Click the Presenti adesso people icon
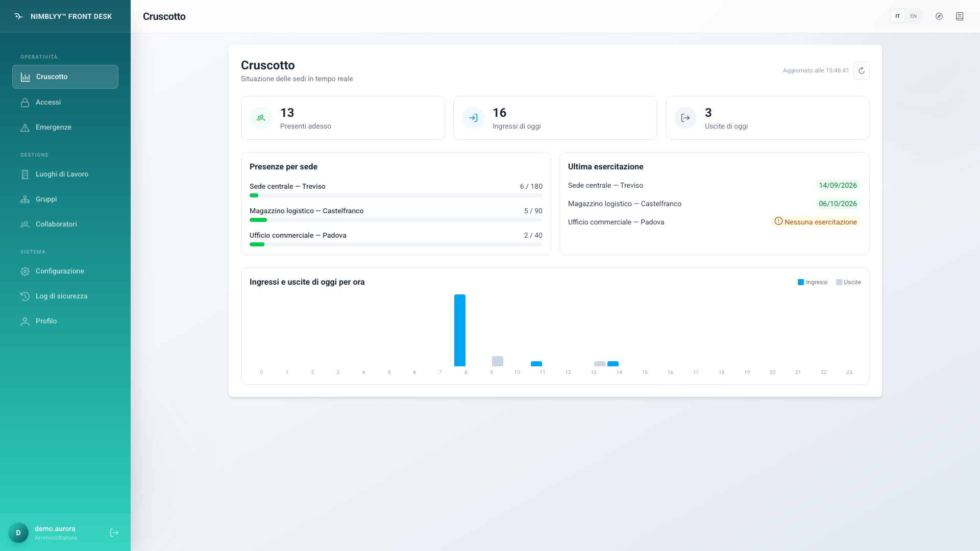 point(261,118)
